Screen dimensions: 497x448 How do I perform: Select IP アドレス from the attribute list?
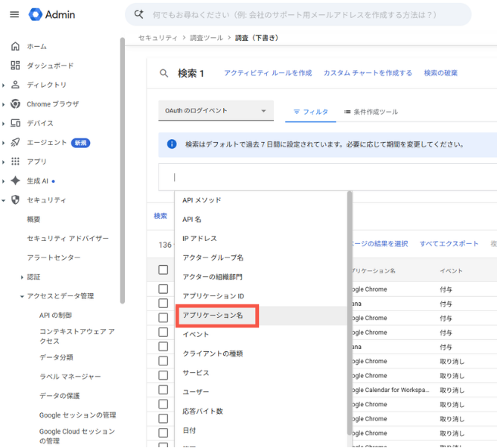pyautogui.click(x=260, y=238)
